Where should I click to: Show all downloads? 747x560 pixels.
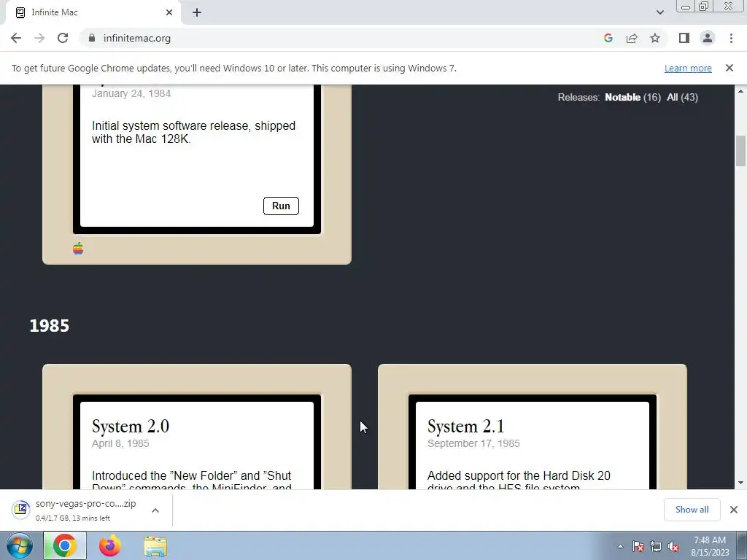pos(692,510)
